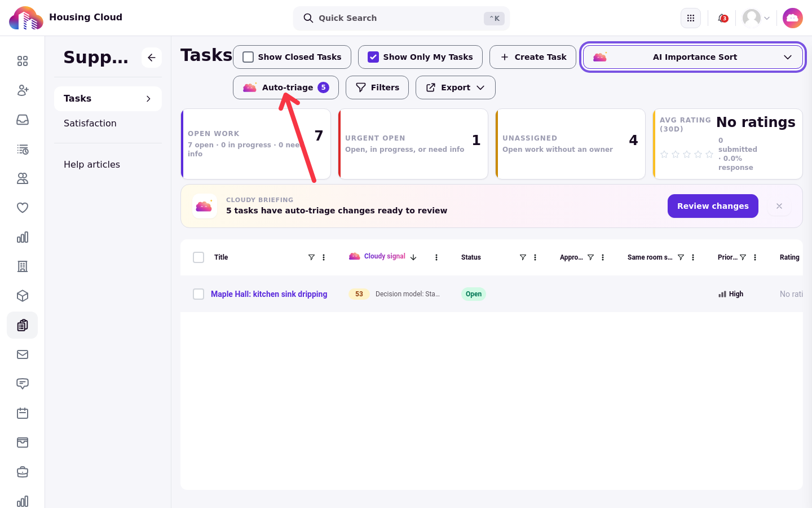Expand the AI Importance Sort dropdown
Image resolution: width=812 pixels, height=508 pixels.
pos(693,57)
